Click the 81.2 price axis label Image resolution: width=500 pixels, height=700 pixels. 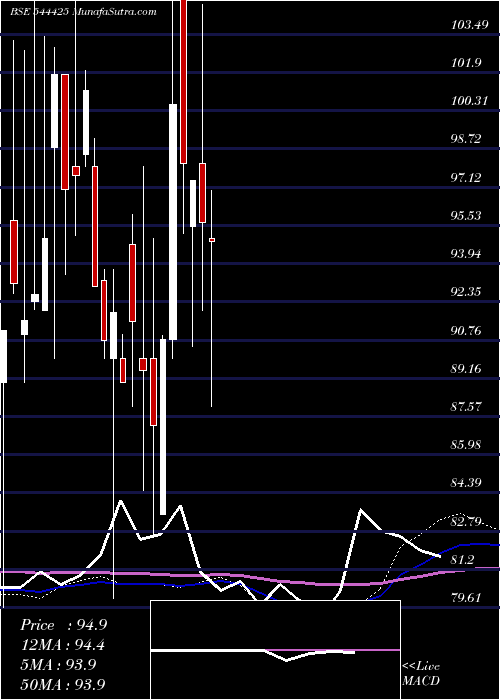[x=463, y=559]
